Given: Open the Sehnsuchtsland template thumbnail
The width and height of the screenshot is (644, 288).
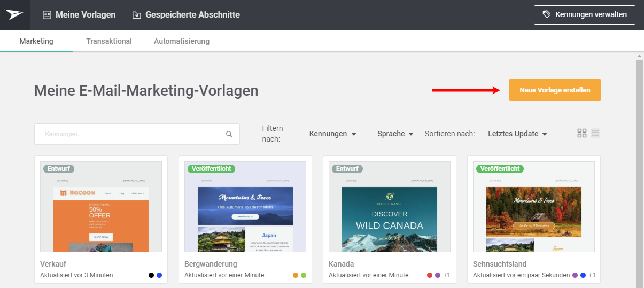Looking at the screenshot, I should coord(534,207).
